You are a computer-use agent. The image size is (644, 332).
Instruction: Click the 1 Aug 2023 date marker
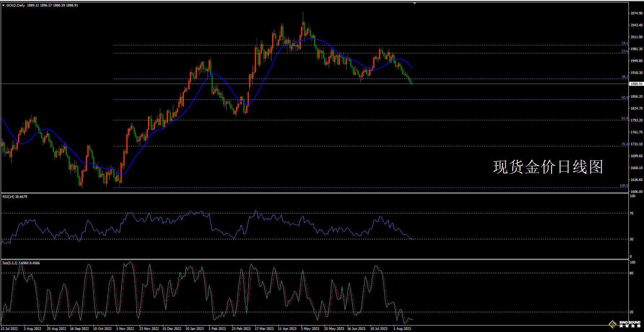pyautogui.click(x=402, y=329)
